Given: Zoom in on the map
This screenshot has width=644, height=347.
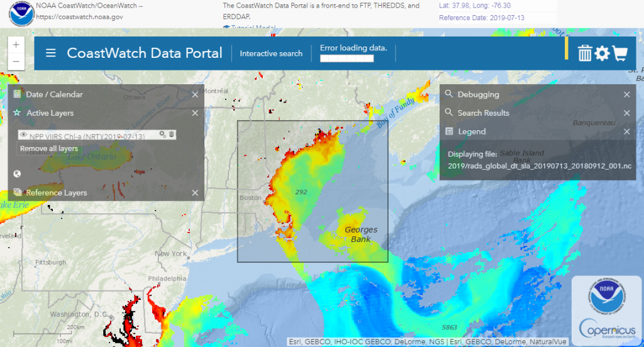Looking at the screenshot, I should (16, 45).
